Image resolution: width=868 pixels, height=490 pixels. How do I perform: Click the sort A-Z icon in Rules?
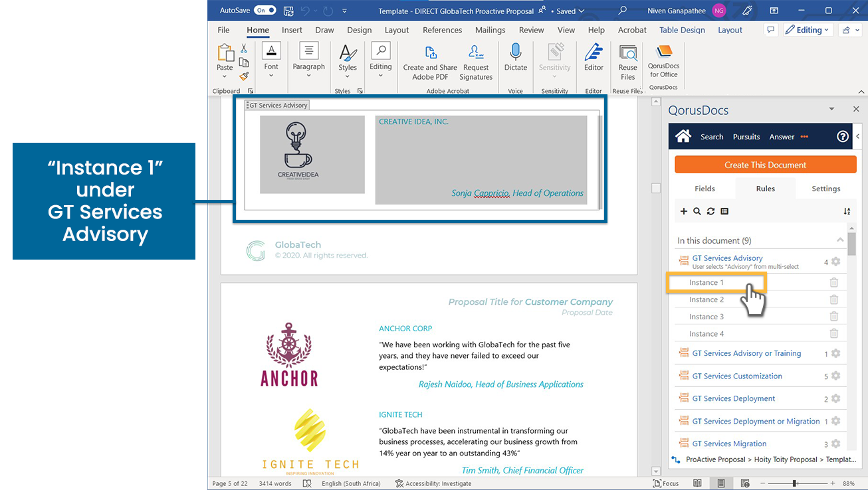click(847, 211)
